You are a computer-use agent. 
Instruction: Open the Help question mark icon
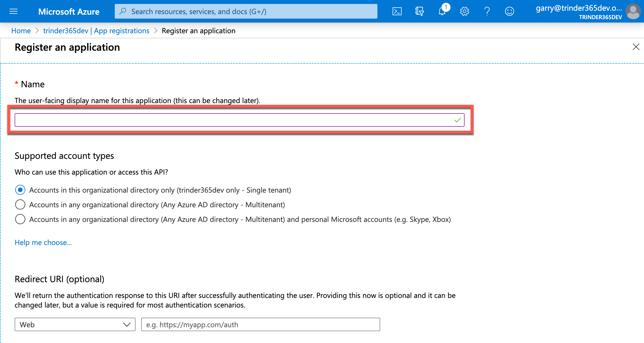pos(487,11)
